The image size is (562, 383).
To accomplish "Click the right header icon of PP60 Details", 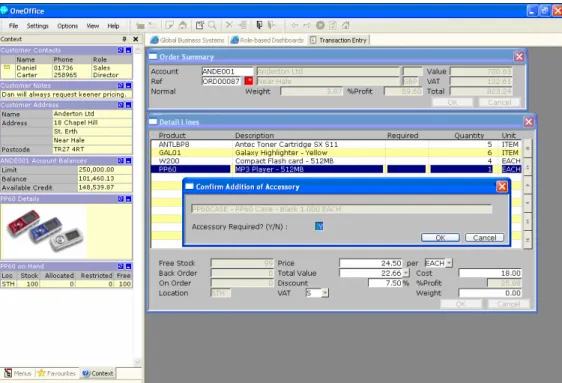I will pyautogui.click(x=128, y=199).
